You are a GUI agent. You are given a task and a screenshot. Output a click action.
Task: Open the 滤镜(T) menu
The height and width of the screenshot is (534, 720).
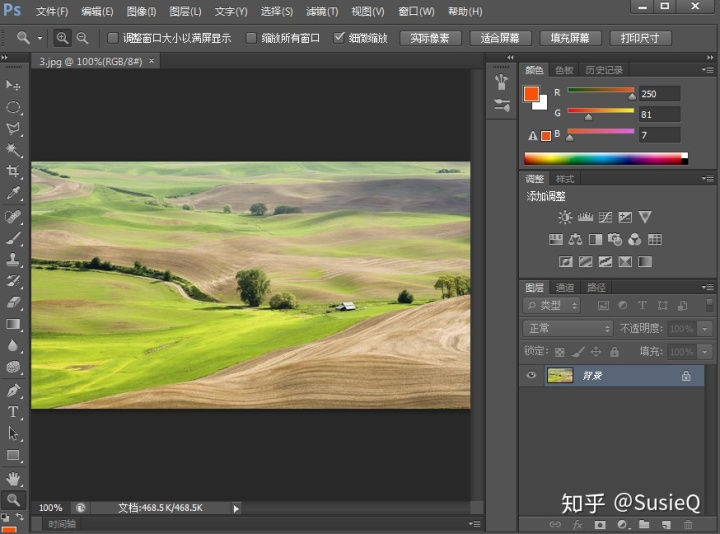[322, 11]
